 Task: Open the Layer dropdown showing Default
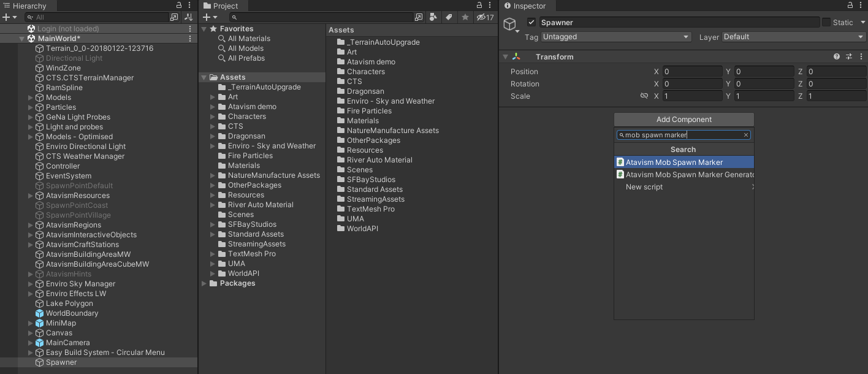click(x=793, y=37)
